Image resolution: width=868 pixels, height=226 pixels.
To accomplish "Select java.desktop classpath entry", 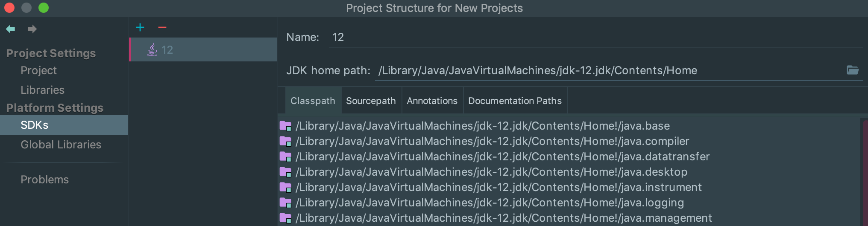I will pos(491,172).
